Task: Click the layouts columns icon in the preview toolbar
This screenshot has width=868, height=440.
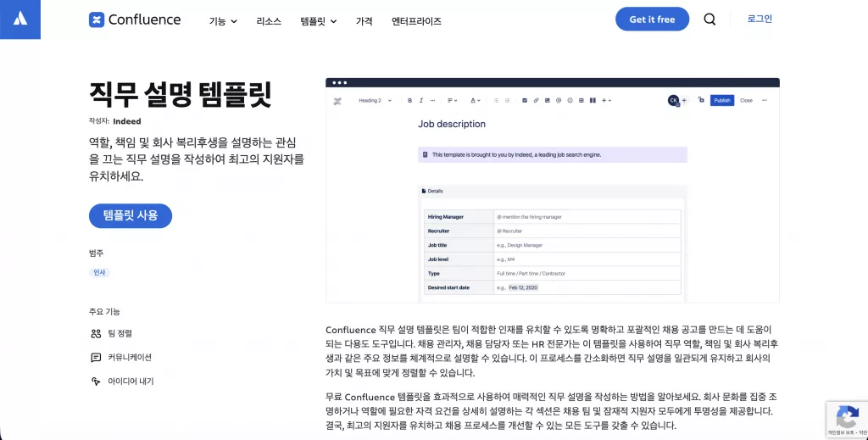Action: pos(593,100)
